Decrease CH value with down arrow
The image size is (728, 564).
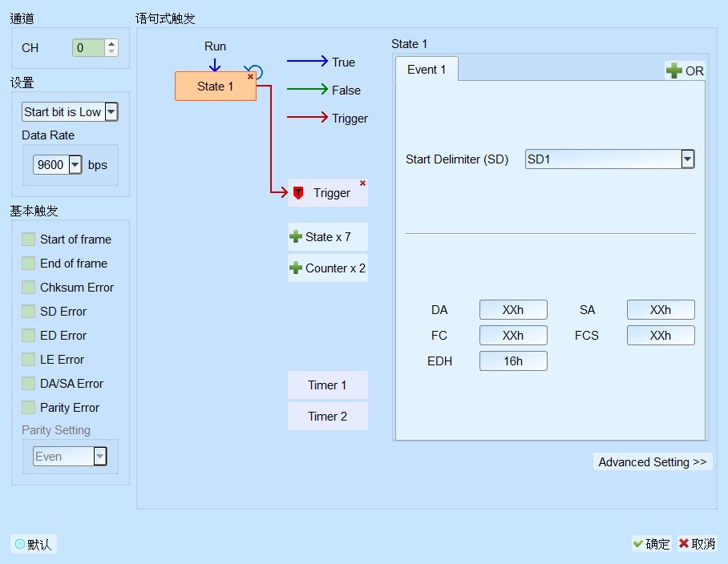coord(111,51)
